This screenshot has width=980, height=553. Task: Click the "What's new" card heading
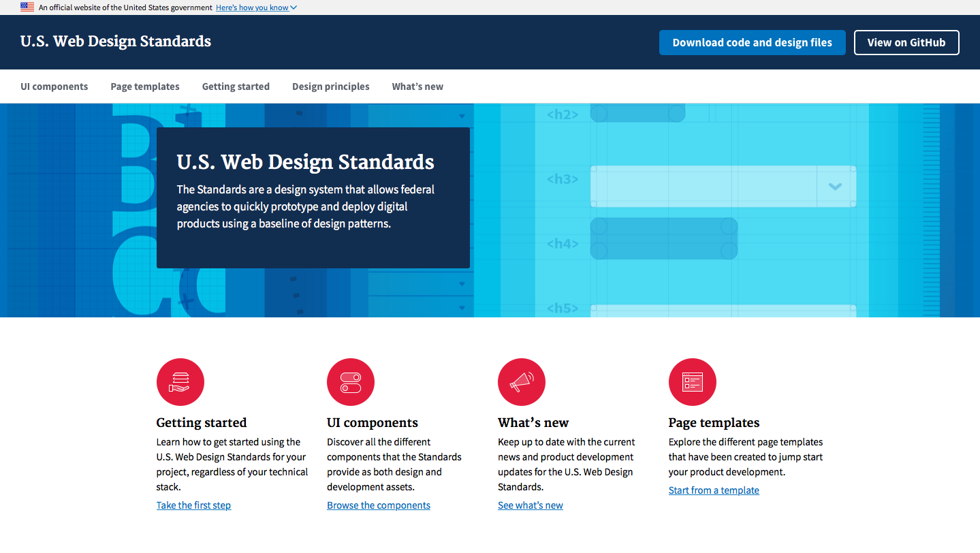point(533,423)
